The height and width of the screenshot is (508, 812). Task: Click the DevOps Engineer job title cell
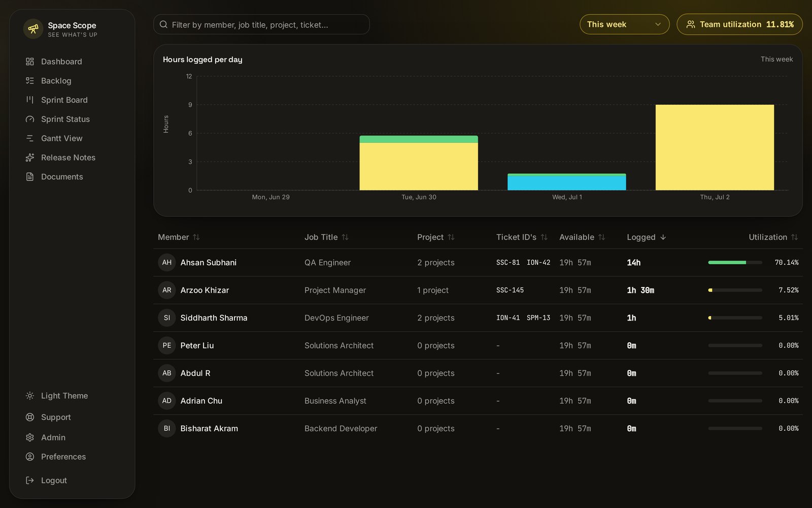(336, 318)
